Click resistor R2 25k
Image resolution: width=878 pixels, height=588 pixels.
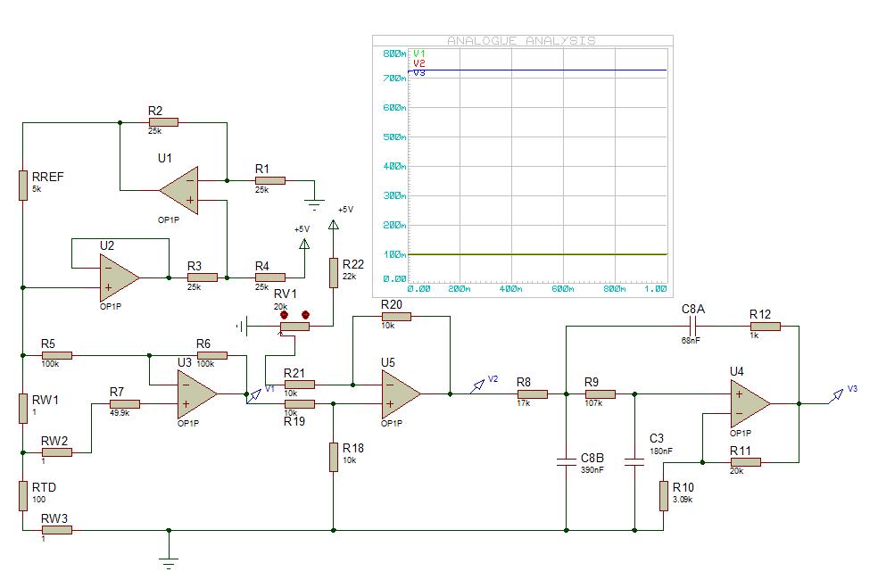[x=163, y=122]
